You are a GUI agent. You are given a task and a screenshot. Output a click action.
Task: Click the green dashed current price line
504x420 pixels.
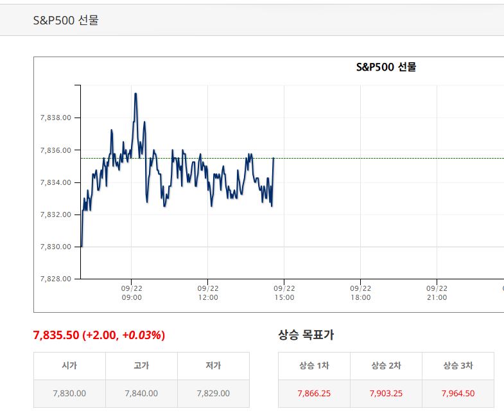(386, 158)
